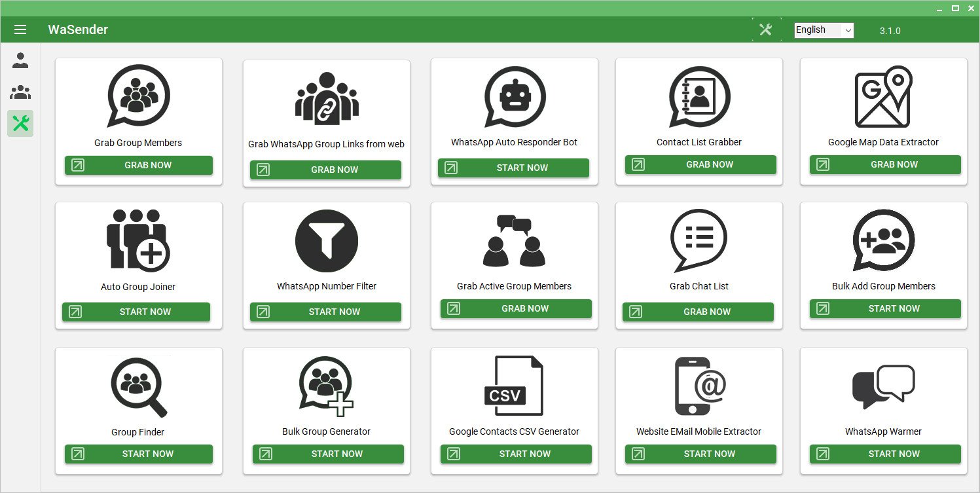Start the Website EMail Mobile Extractor
Image resolution: width=980 pixels, height=493 pixels.
700,454
